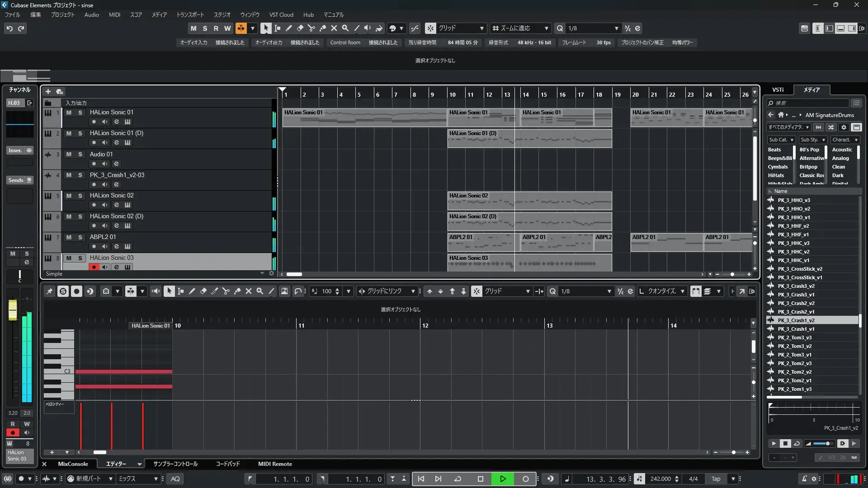Disable record enable on HALion Sonic 03
Viewport: 868px width, 488px height.
(94, 267)
